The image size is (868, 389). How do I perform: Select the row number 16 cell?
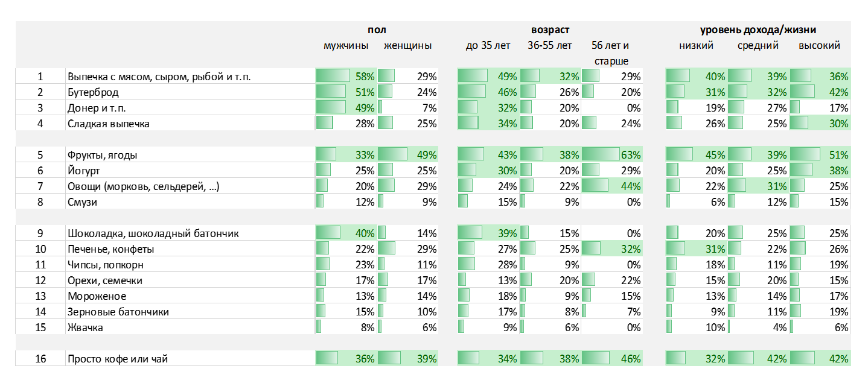pos(40,359)
